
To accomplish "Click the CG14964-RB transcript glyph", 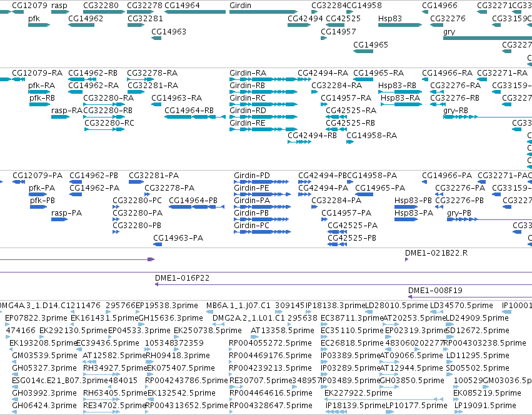I will pos(195,117).
